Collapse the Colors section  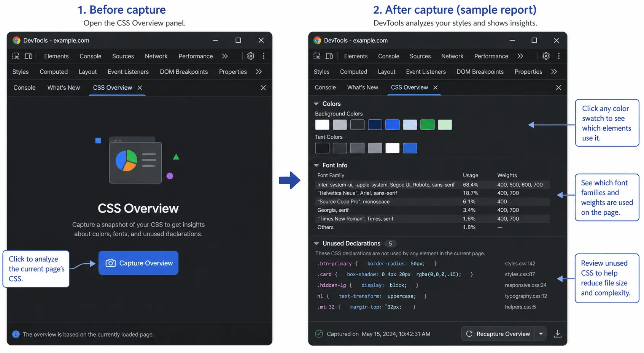pos(316,104)
